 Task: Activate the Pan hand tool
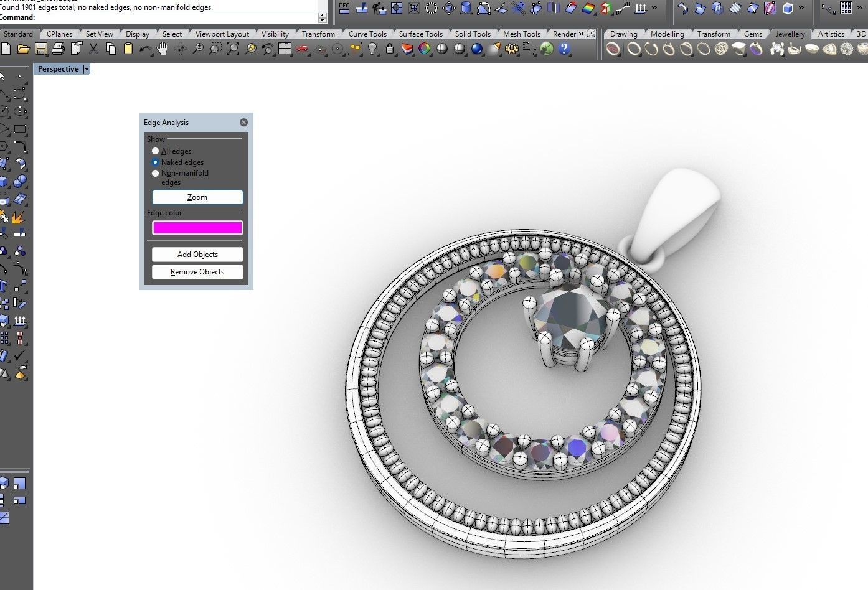click(163, 49)
